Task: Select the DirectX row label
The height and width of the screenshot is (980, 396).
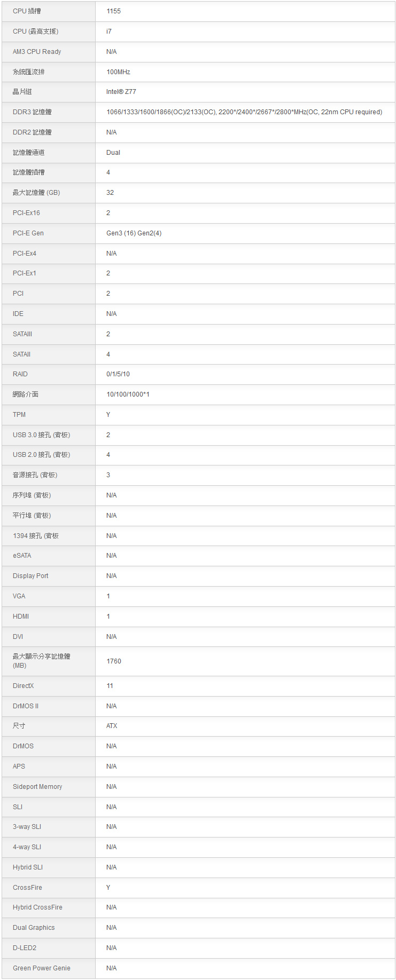Action: click(x=23, y=686)
